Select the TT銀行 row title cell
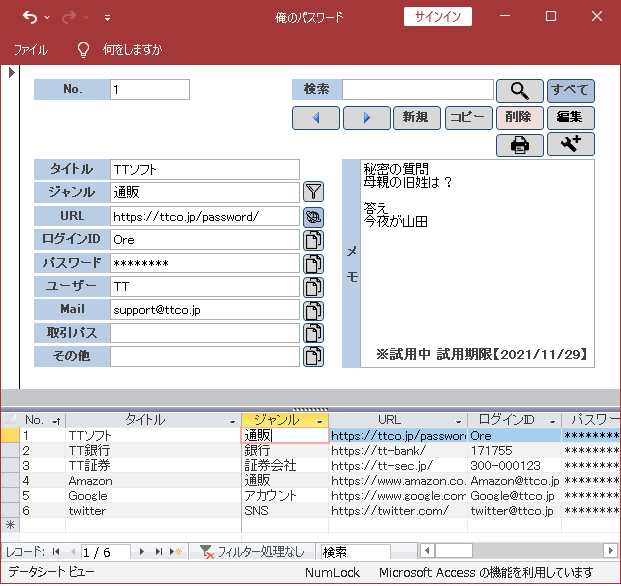 tap(153, 451)
